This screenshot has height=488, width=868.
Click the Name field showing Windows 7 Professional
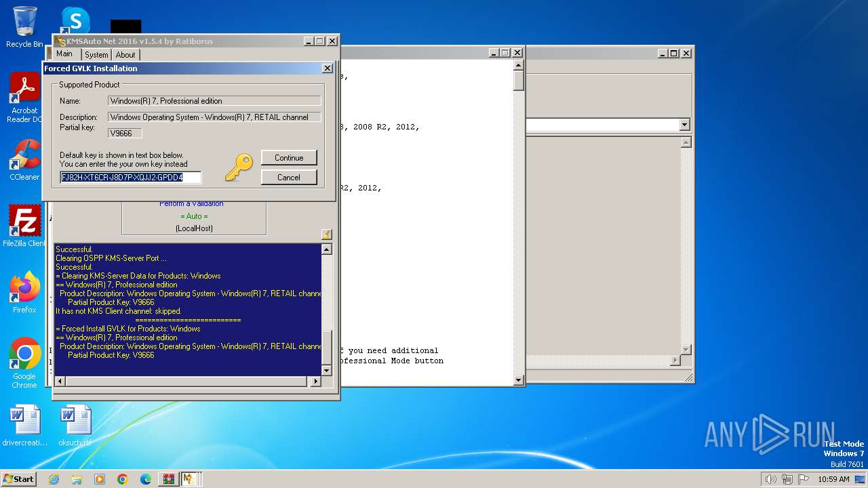214,101
